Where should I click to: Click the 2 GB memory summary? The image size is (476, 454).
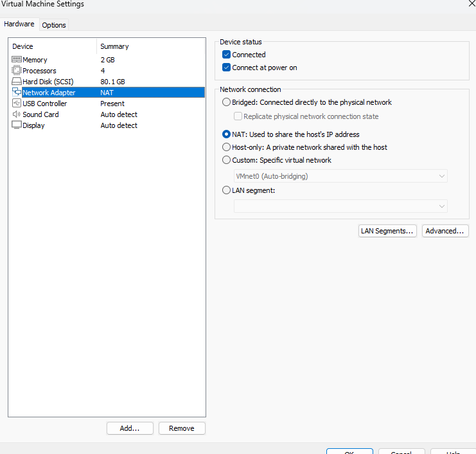tap(108, 60)
